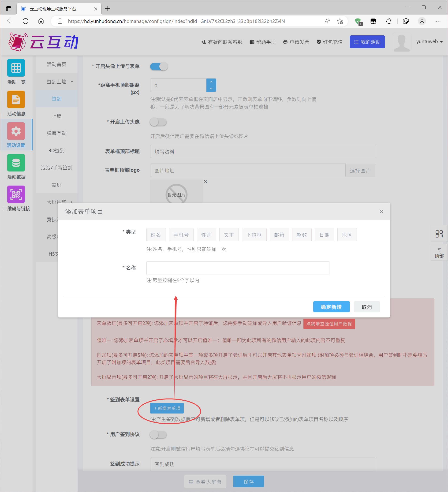Disable the 开启头像上传与表单 switch

click(159, 66)
